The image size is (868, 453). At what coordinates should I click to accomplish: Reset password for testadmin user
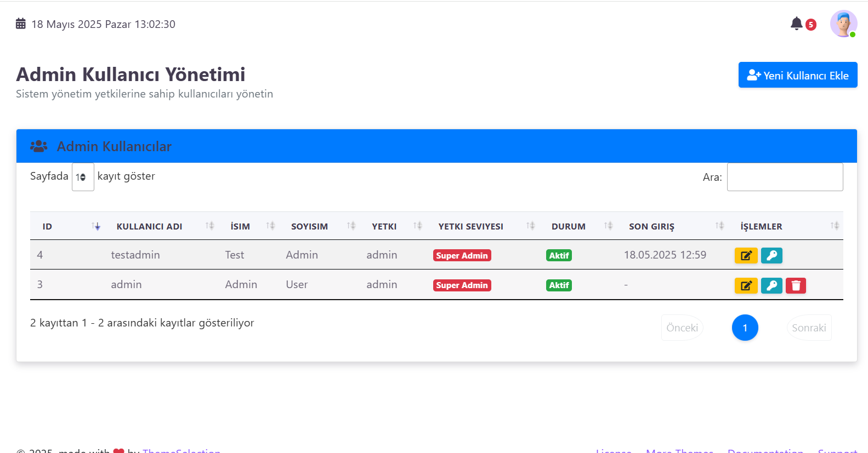click(771, 255)
